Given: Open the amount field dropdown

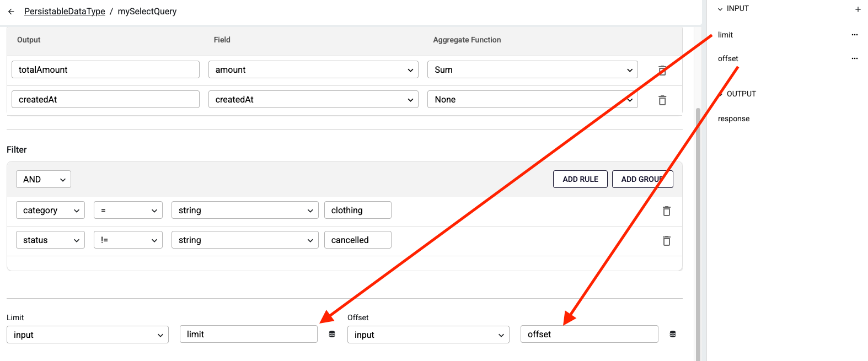Looking at the screenshot, I should tap(313, 69).
